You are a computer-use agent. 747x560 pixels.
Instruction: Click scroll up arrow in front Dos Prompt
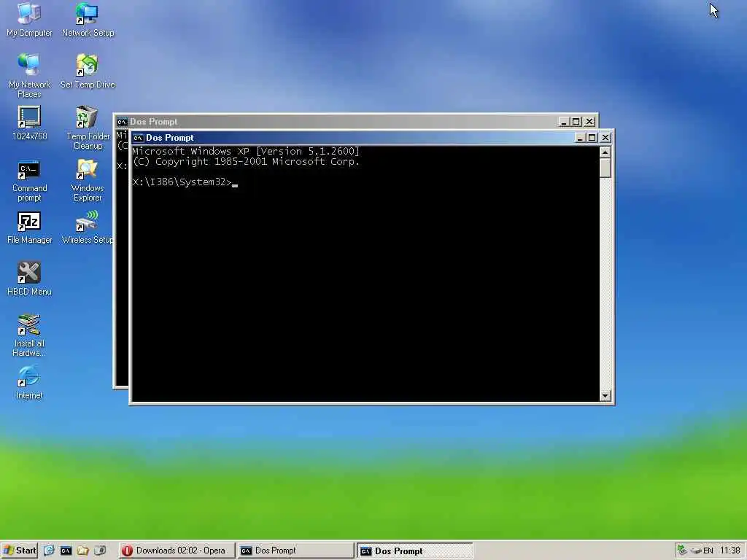click(x=605, y=152)
